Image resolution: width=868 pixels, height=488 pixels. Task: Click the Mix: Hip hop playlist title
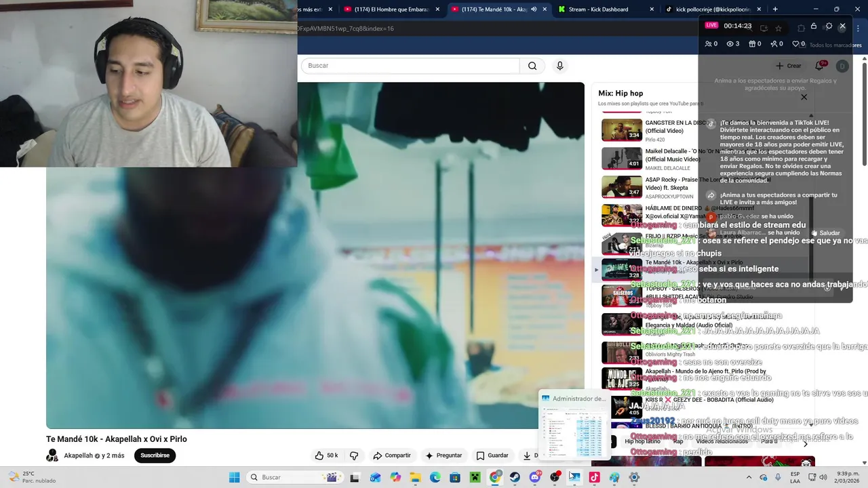tap(620, 94)
